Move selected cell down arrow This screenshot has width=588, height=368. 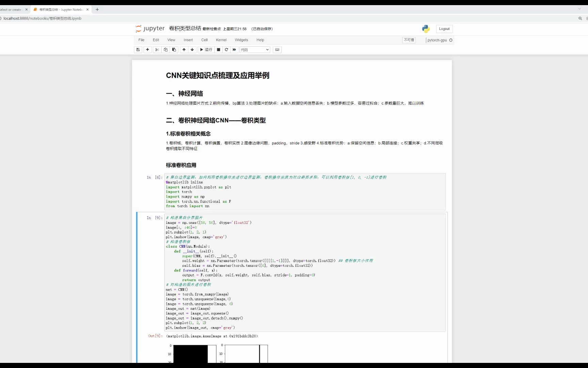pyautogui.click(x=192, y=50)
